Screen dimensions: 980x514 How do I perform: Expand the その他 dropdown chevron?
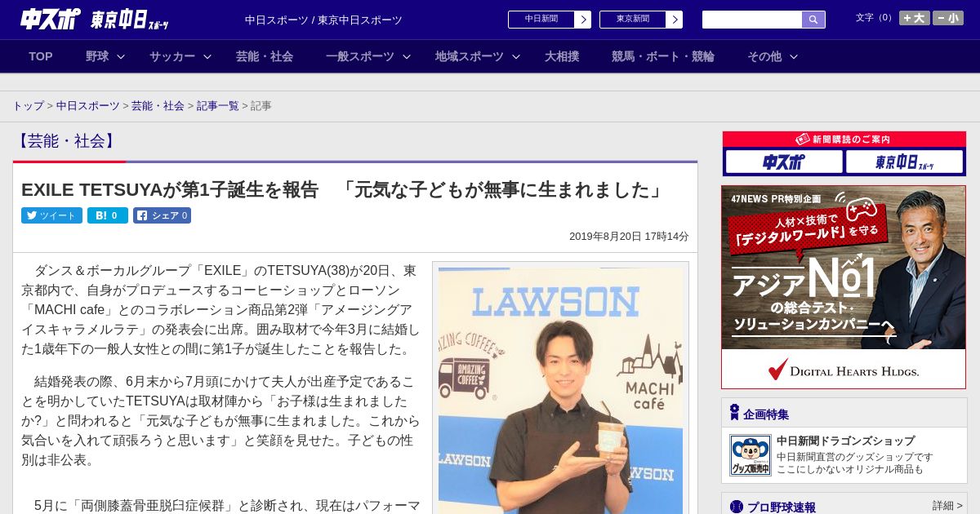(x=794, y=57)
